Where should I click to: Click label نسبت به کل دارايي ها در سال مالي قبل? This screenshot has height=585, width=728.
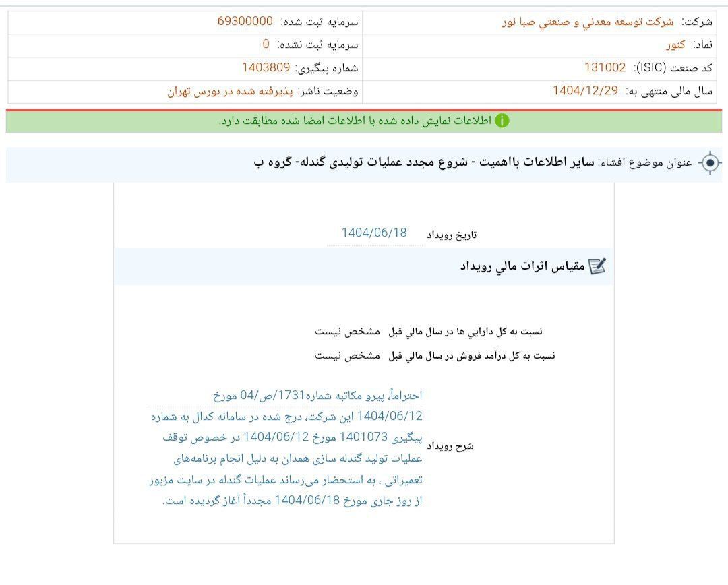pos(465,332)
